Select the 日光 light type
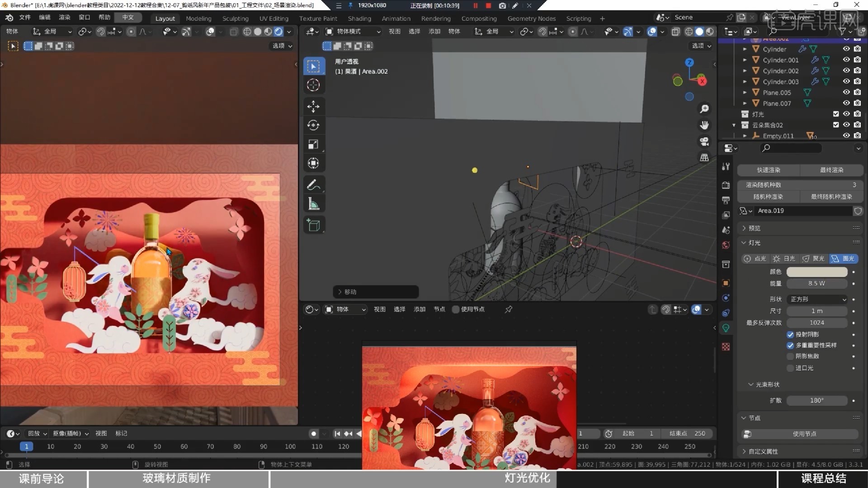The height and width of the screenshot is (488, 868). 784,258
